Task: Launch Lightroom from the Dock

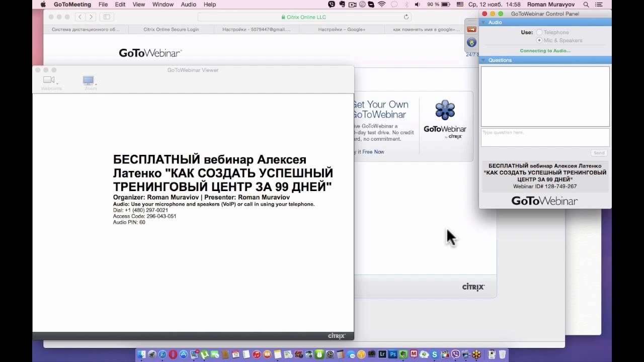Action: 382,354
